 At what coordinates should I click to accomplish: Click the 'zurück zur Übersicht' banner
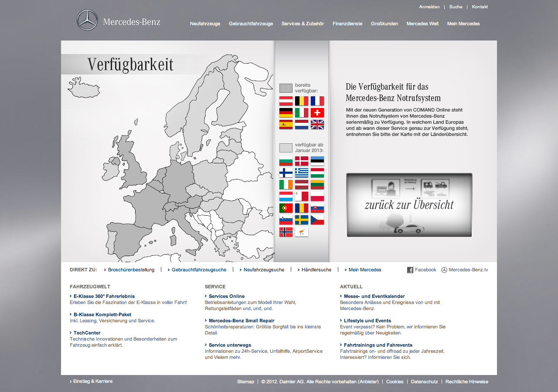coord(409,205)
